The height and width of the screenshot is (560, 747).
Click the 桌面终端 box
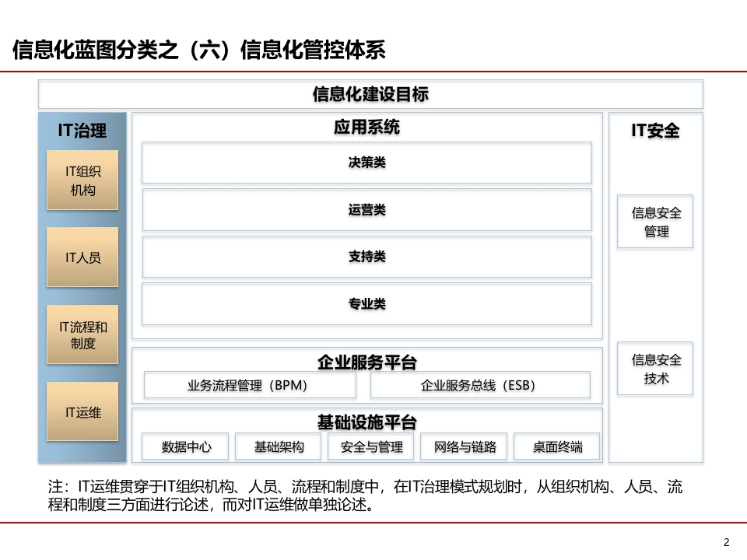[x=556, y=446]
